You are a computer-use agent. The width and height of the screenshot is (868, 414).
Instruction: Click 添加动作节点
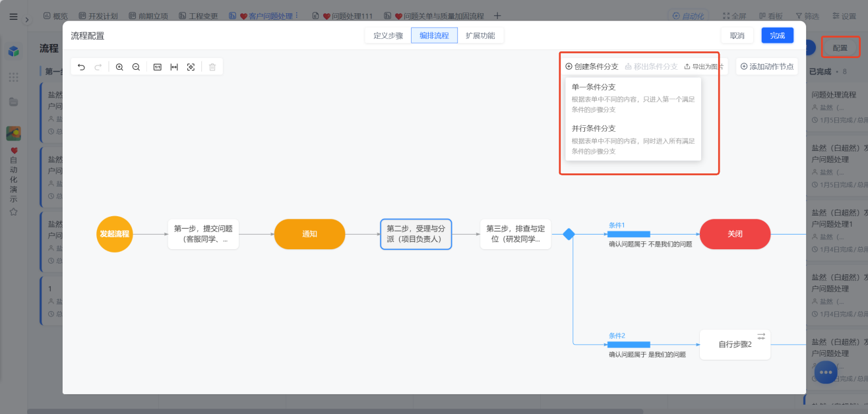766,67
